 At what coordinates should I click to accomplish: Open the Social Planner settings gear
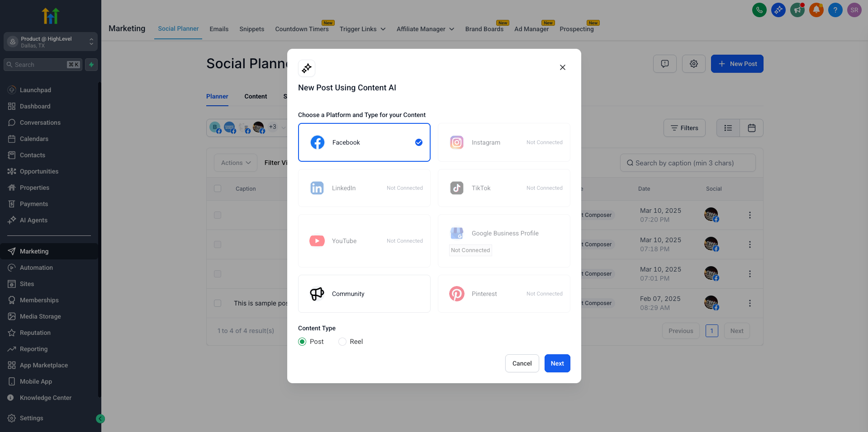pos(694,64)
